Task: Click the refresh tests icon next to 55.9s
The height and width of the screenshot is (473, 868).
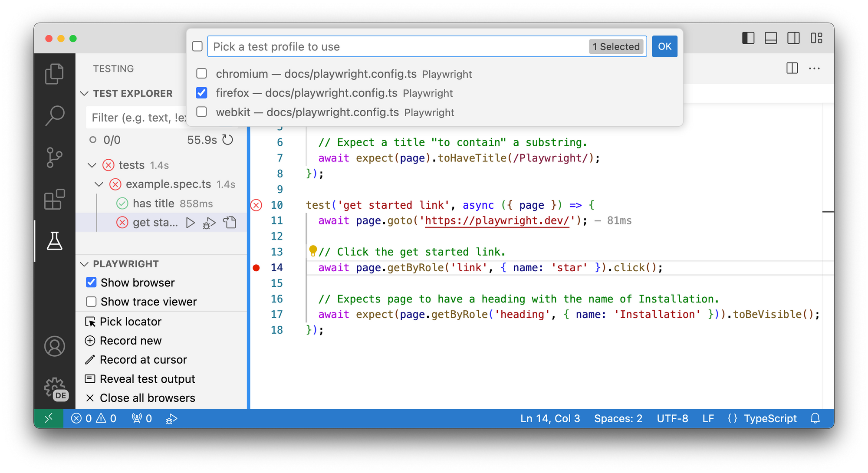Action: point(228,140)
